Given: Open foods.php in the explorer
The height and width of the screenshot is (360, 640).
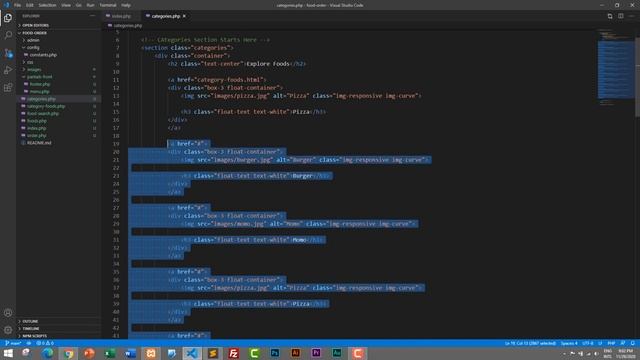Looking at the screenshot, I should pyautogui.click(x=37, y=121).
